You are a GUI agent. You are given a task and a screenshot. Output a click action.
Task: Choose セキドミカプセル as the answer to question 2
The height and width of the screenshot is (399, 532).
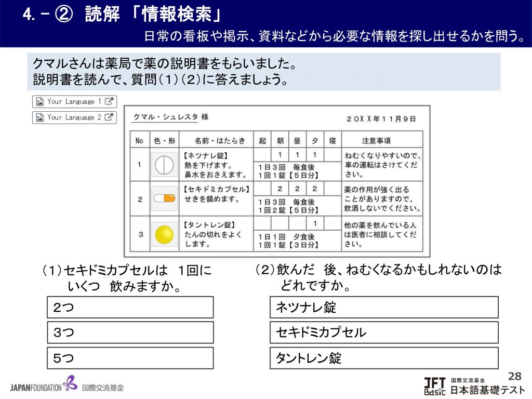[384, 332]
